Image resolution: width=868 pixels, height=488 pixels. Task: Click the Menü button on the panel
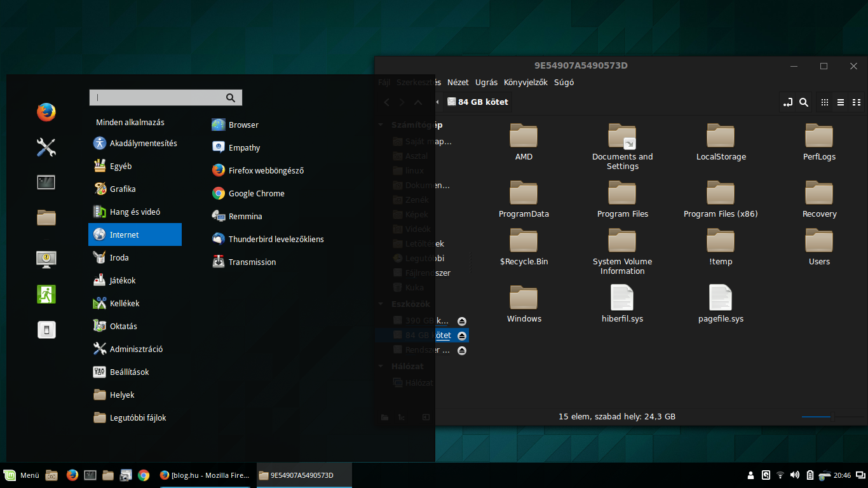pyautogui.click(x=21, y=475)
